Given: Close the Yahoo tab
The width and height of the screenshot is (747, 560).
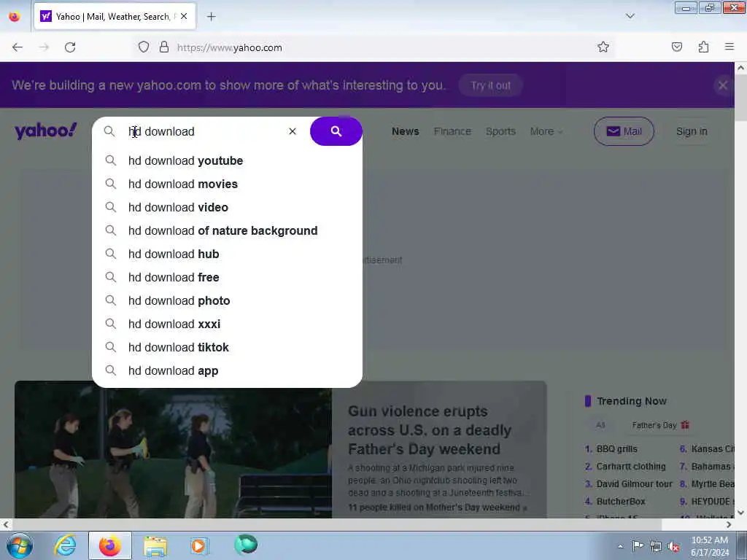Looking at the screenshot, I should 184,16.
